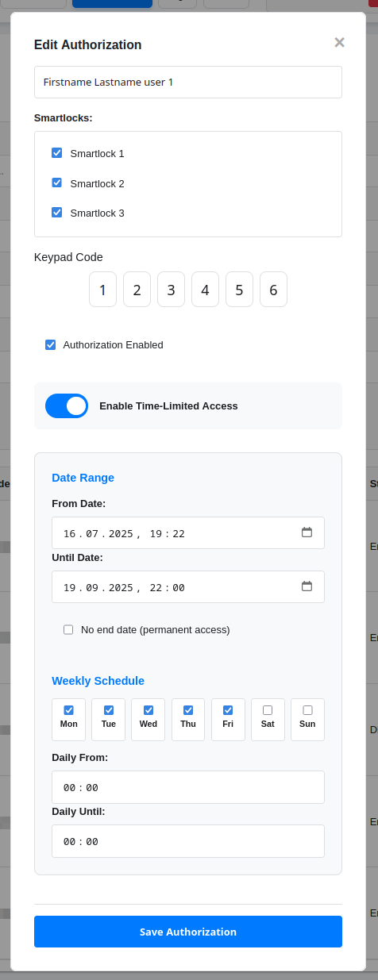Open the From Date calendar picker icon
This screenshot has width=378, height=980.
tap(307, 532)
